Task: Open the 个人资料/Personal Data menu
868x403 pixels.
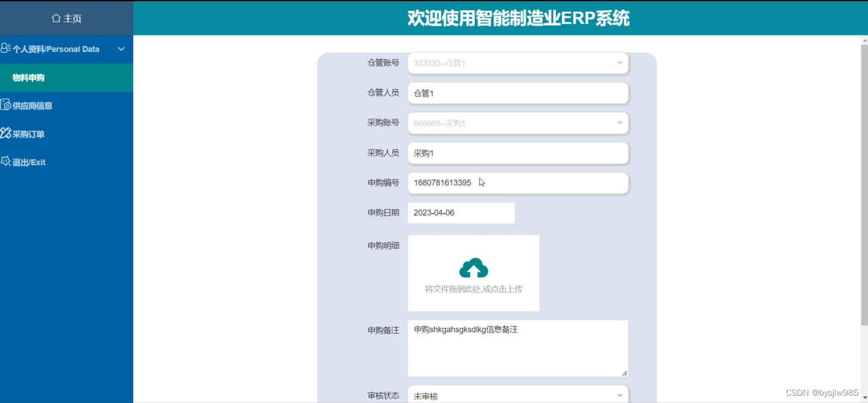Action: [x=66, y=49]
